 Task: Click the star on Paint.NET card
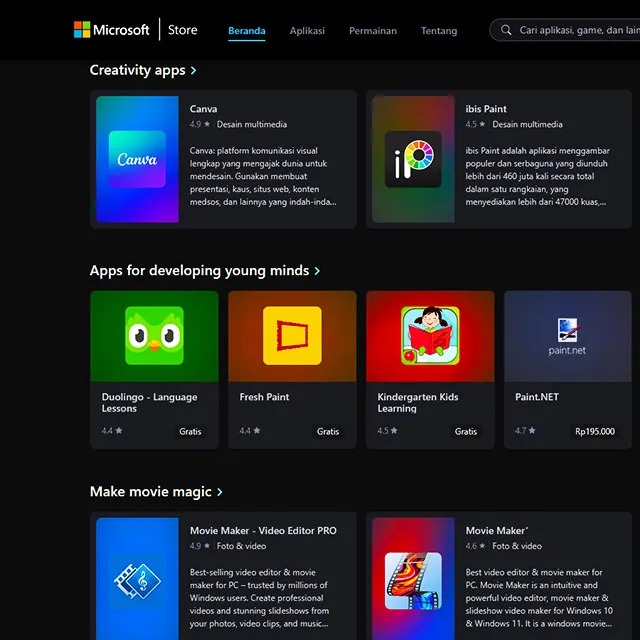[532, 430]
